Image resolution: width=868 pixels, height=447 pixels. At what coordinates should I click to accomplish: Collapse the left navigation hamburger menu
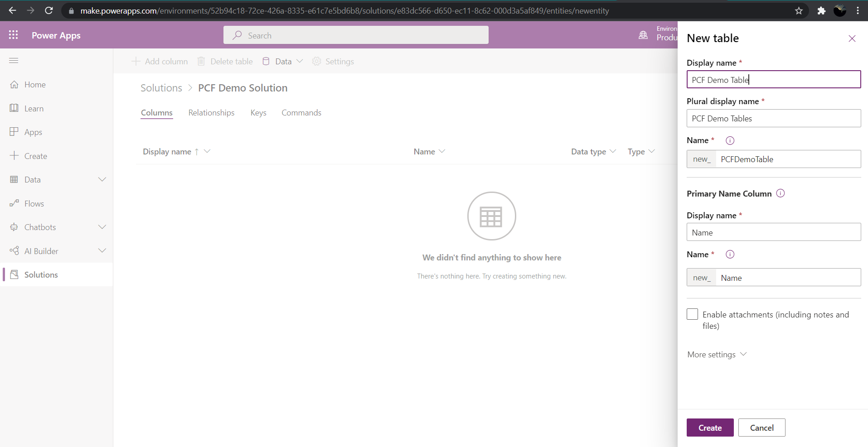point(14,61)
